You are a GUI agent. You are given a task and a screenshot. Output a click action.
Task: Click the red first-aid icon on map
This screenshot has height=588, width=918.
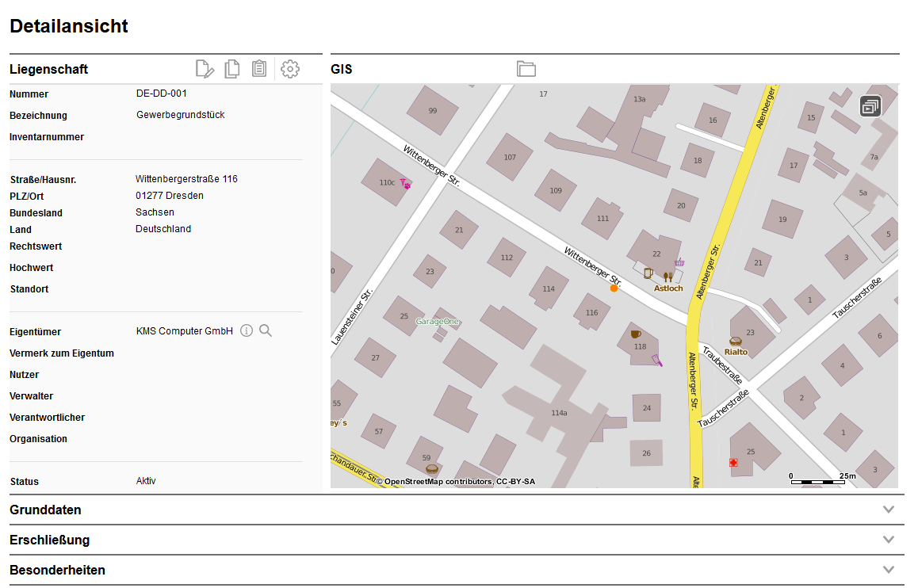tap(733, 462)
